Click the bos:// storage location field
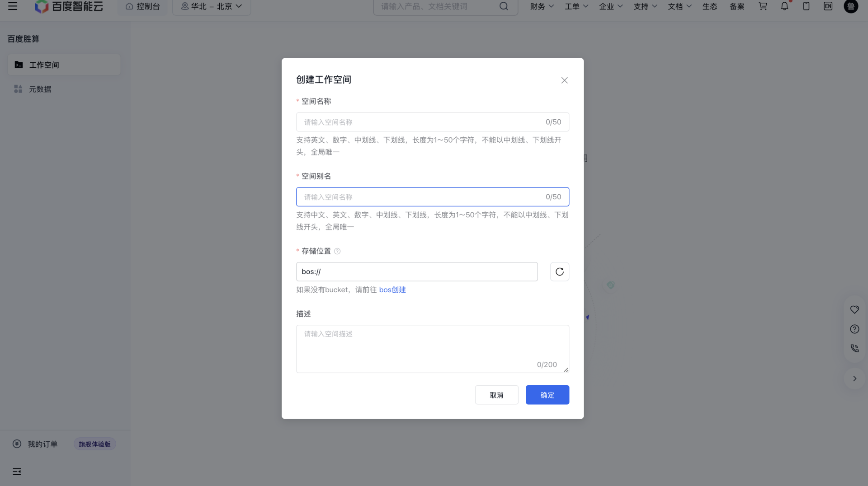The height and width of the screenshot is (486, 868). [417, 271]
